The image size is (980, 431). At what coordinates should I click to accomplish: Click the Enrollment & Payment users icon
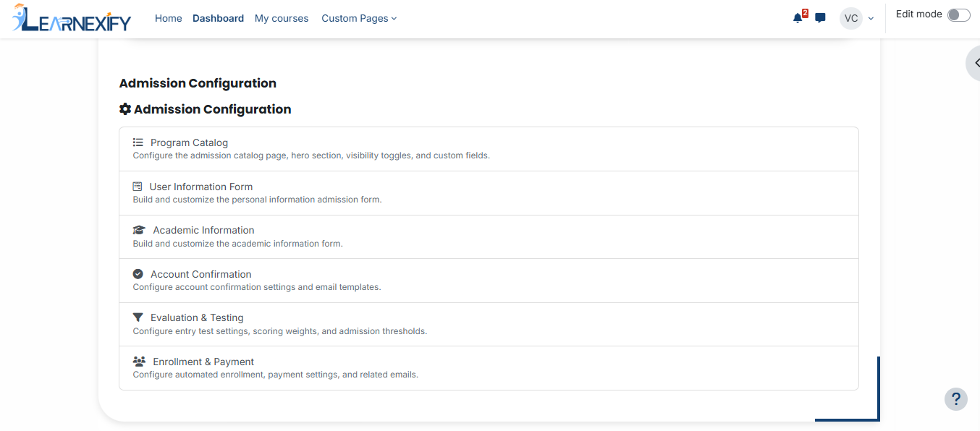[139, 362]
